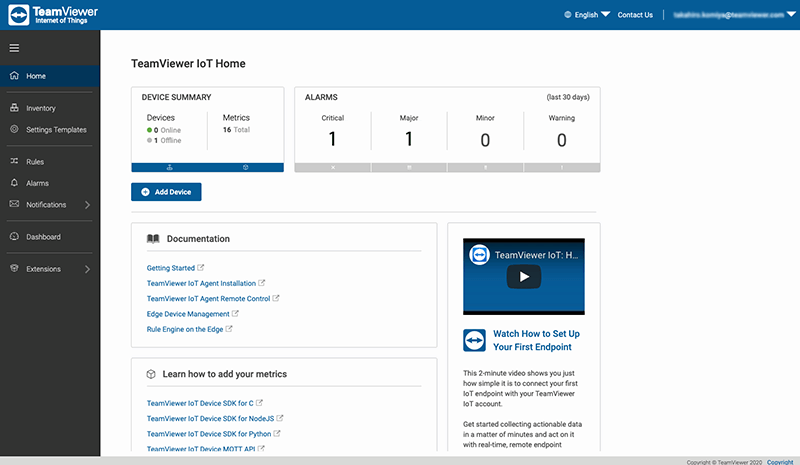Click the Alarms bell icon

[14, 183]
